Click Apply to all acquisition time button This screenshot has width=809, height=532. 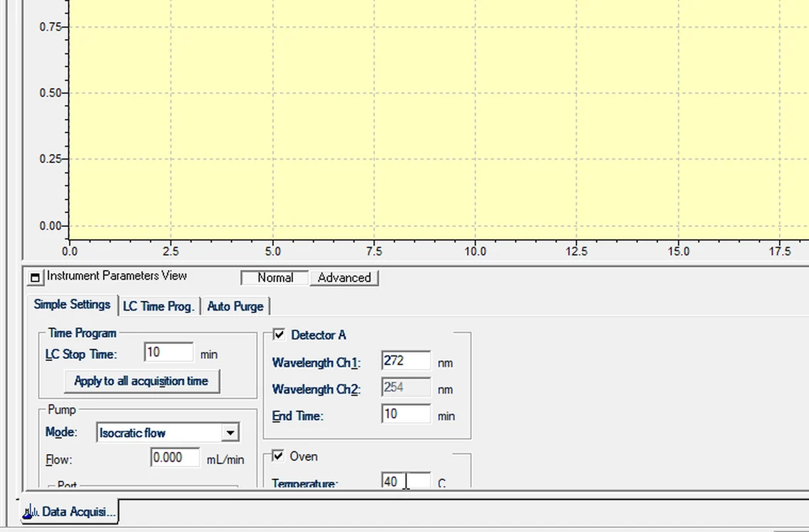141,381
